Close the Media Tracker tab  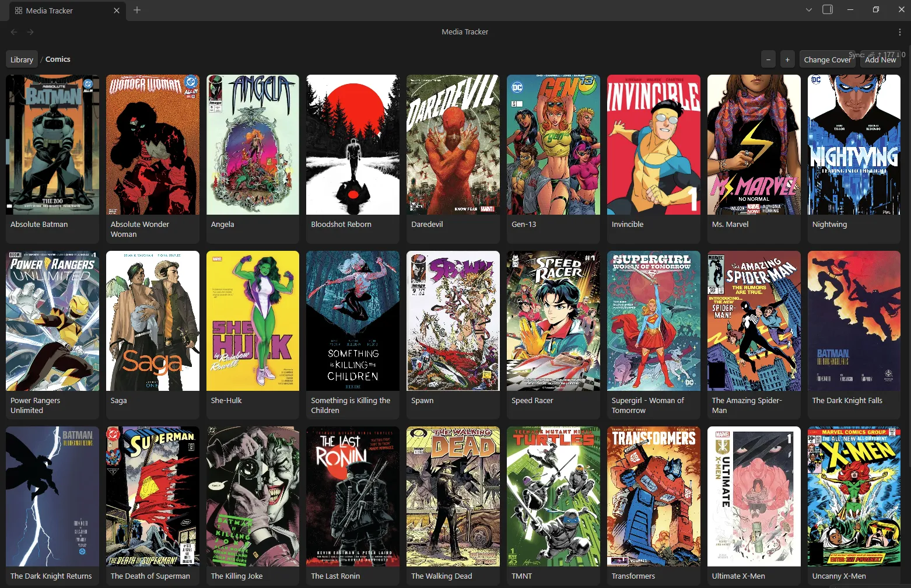[117, 10]
